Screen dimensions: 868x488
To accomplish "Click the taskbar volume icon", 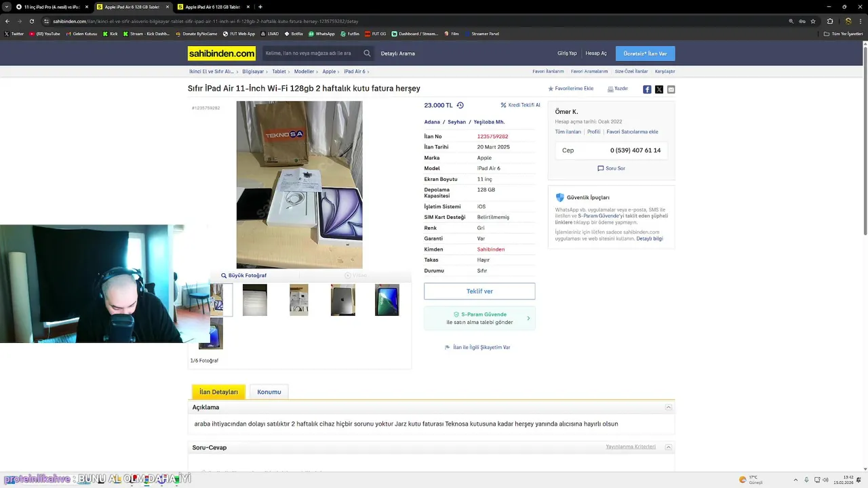I will [x=825, y=480].
